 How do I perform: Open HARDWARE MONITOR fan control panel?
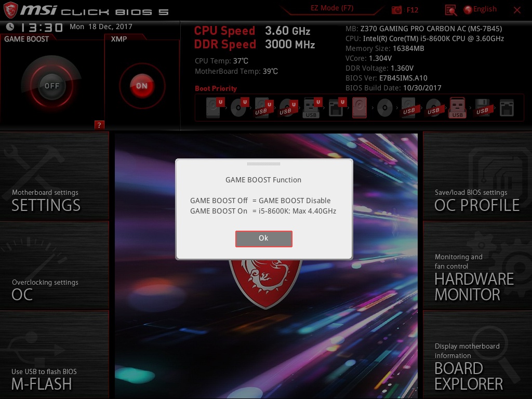tap(477, 265)
